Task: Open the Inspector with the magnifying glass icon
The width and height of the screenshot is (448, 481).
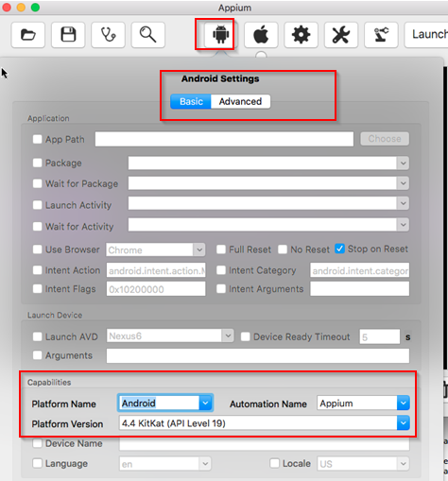Action: pyautogui.click(x=148, y=35)
